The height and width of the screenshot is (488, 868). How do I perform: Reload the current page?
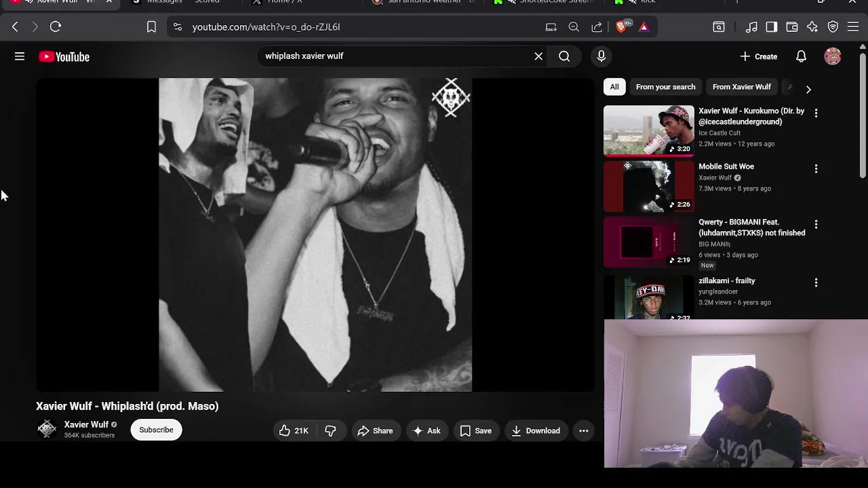tap(56, 26)
